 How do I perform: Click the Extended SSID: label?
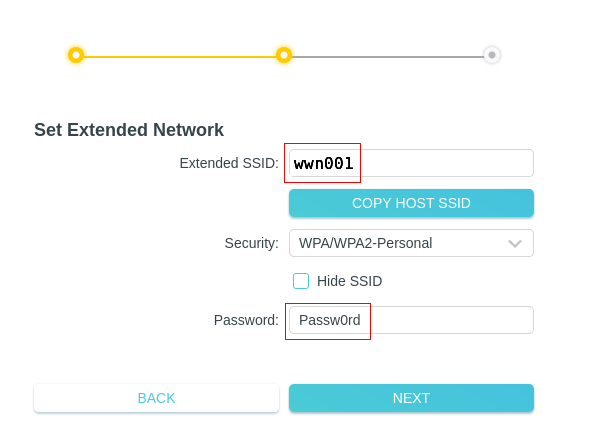pos(229,163)
